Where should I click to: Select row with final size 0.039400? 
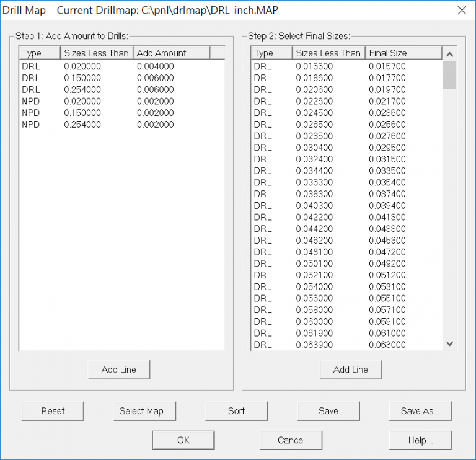[x=346, y=206]
